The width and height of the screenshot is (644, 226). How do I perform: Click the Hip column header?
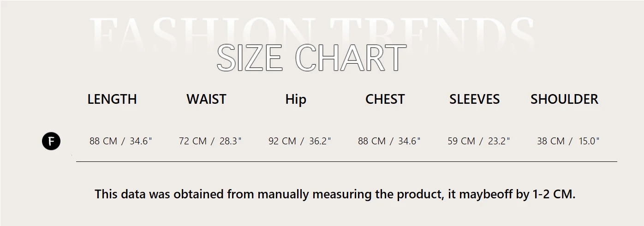tap(296, 99)
